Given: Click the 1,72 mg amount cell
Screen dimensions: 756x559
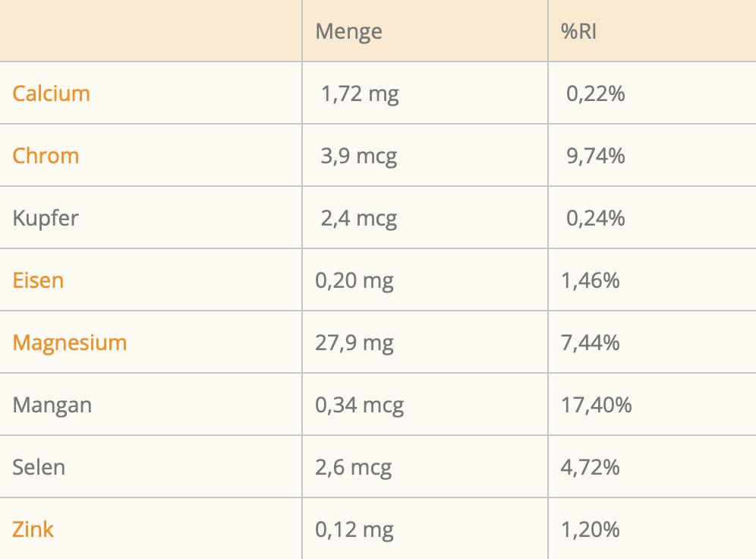Looking at the screenshot, I should click(x=360, y=93).
